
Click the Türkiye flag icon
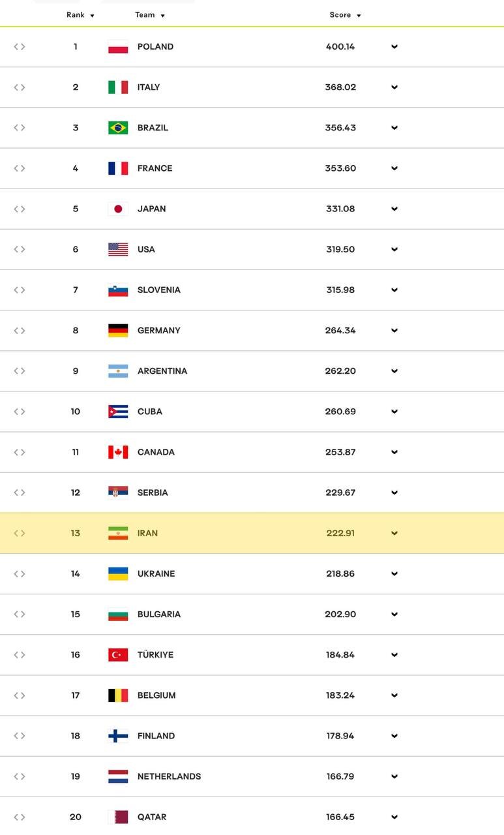[x=118, y=655]
